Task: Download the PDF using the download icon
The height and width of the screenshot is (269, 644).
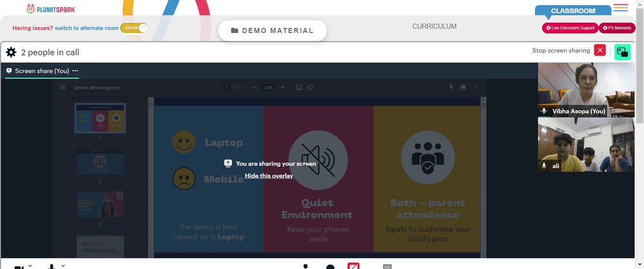Action: (451, 87)
